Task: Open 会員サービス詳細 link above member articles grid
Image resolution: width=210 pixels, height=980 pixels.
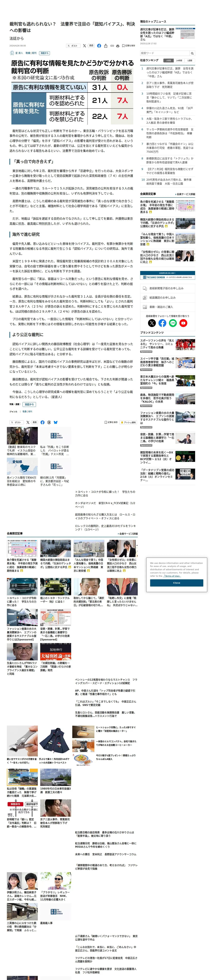Action: coord(128,534)
